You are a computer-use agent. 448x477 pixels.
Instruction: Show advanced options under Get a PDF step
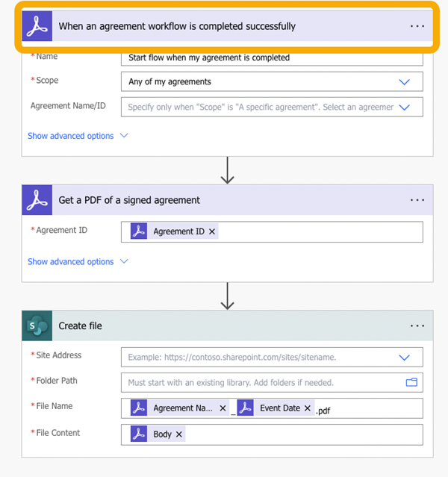(x=78, y=262)
